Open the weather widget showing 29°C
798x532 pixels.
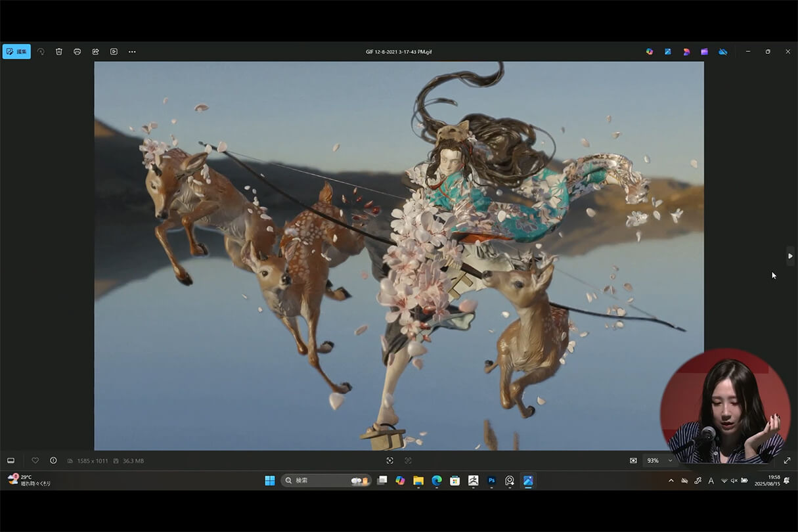[x=29, y=480]
